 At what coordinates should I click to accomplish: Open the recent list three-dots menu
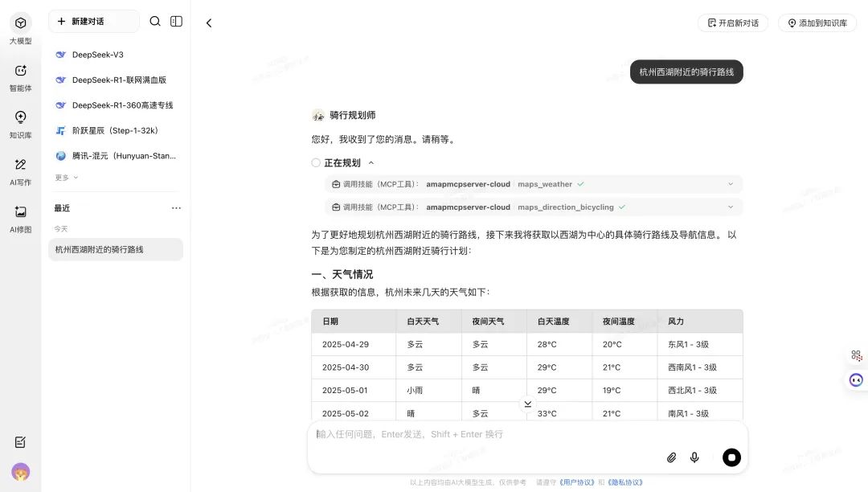coord(176,208)
